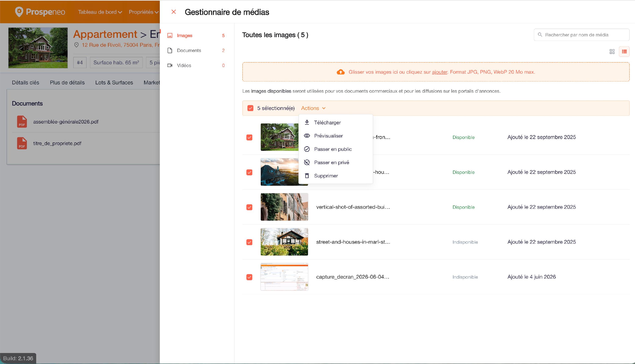This screenshot has width=635, height=364.
Task: Click the capture_decran_2026-06-04… file name
Action: pyautogui.click(x=352, y=277)
